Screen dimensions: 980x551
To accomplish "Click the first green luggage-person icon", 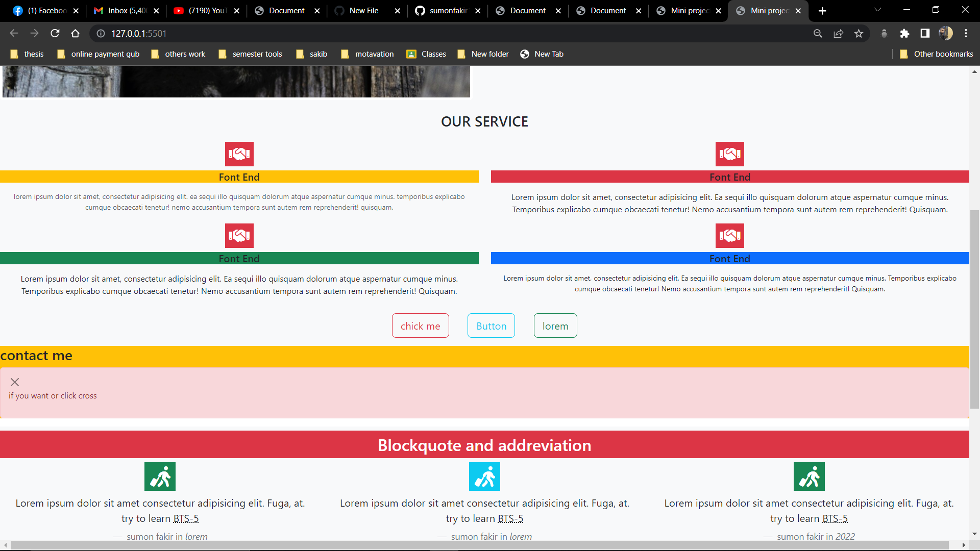I will (160, 477).
